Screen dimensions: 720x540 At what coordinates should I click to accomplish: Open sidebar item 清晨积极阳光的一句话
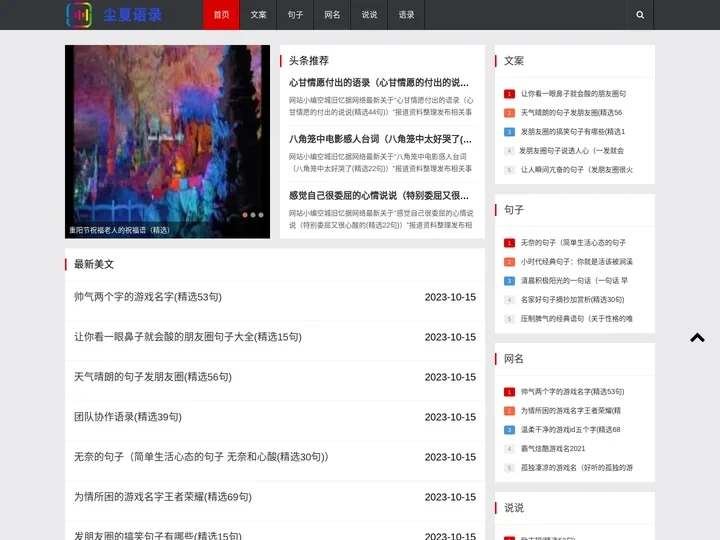click(574, 281)
